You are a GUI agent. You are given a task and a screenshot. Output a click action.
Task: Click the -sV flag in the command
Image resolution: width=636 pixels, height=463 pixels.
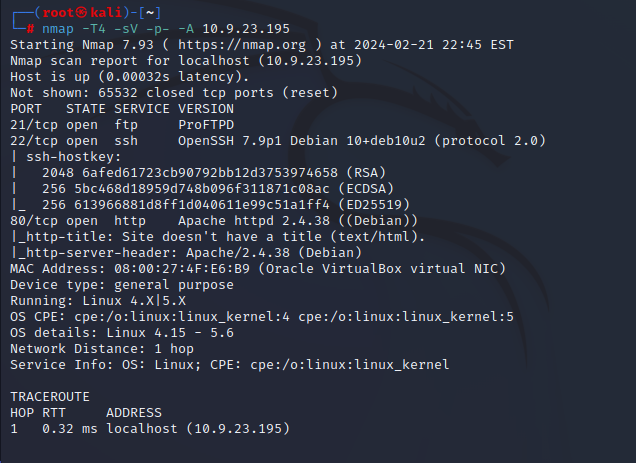(x=126, y=29)
